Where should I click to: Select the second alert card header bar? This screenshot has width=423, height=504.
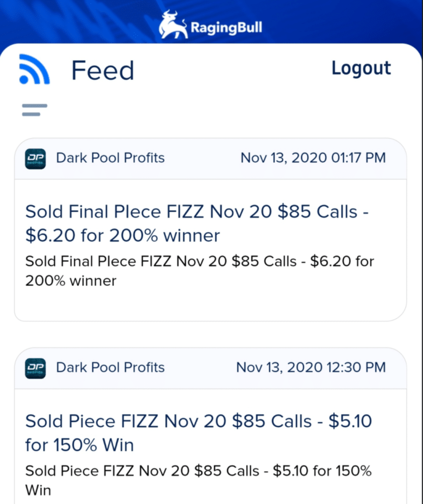click(x=210, y=368)
